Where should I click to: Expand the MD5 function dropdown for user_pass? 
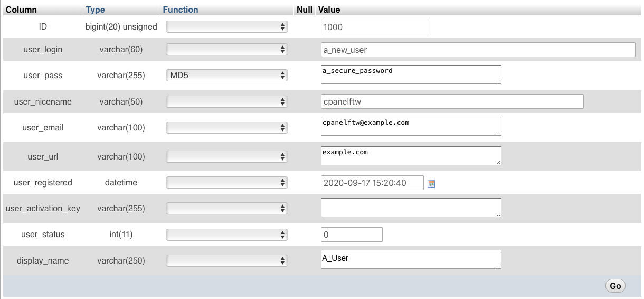pyautogui.click(x=227, y=76)
